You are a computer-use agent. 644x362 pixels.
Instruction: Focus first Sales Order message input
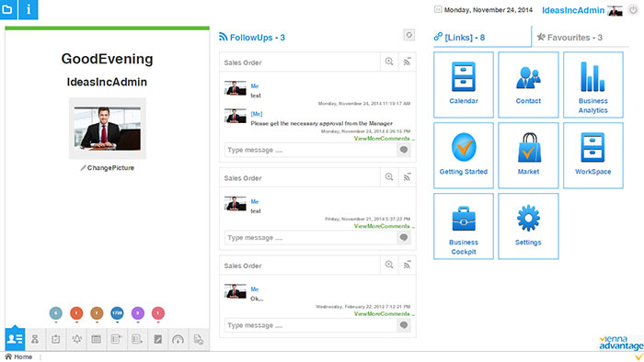(x=311, y=150)
